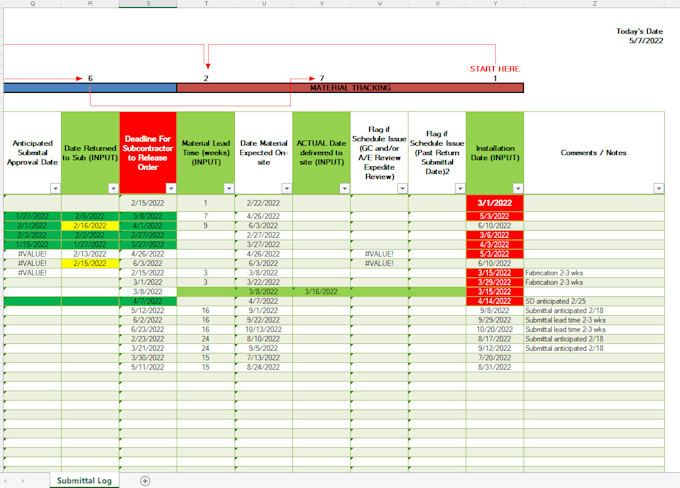Select installation date 10/20/2022
680x488 pixels.
coord(495,330)
